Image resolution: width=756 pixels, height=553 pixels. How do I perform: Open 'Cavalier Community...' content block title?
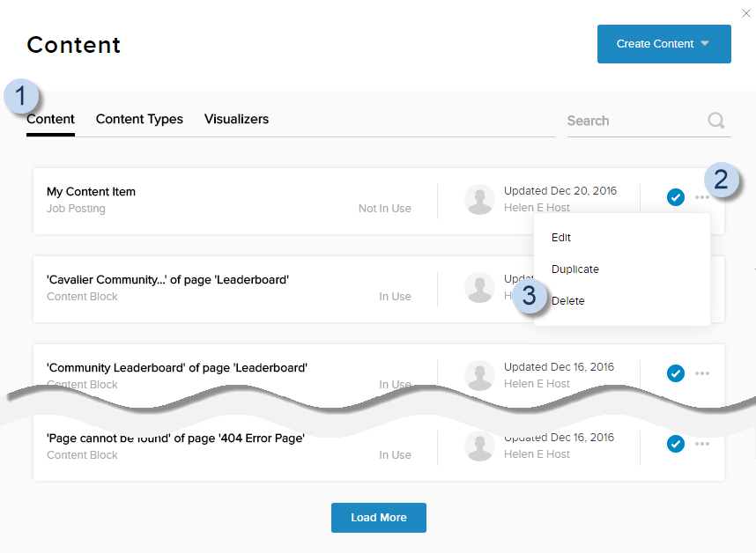[167, 280]
